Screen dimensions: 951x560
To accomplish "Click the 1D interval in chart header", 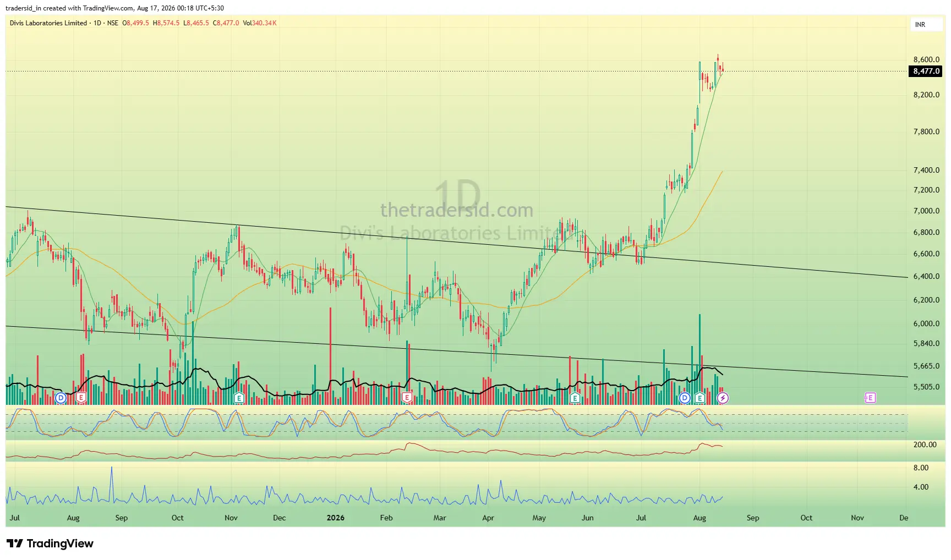I will click(x=97, y=23).
